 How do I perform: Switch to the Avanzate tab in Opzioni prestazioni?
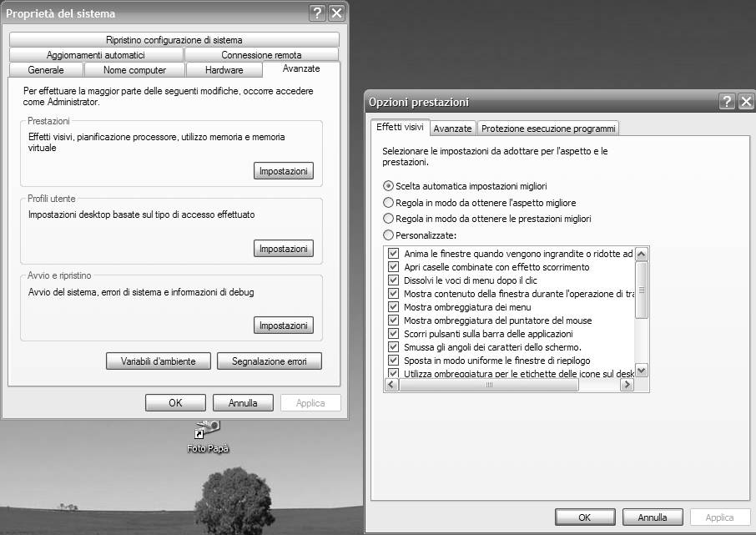pos(453,129)
